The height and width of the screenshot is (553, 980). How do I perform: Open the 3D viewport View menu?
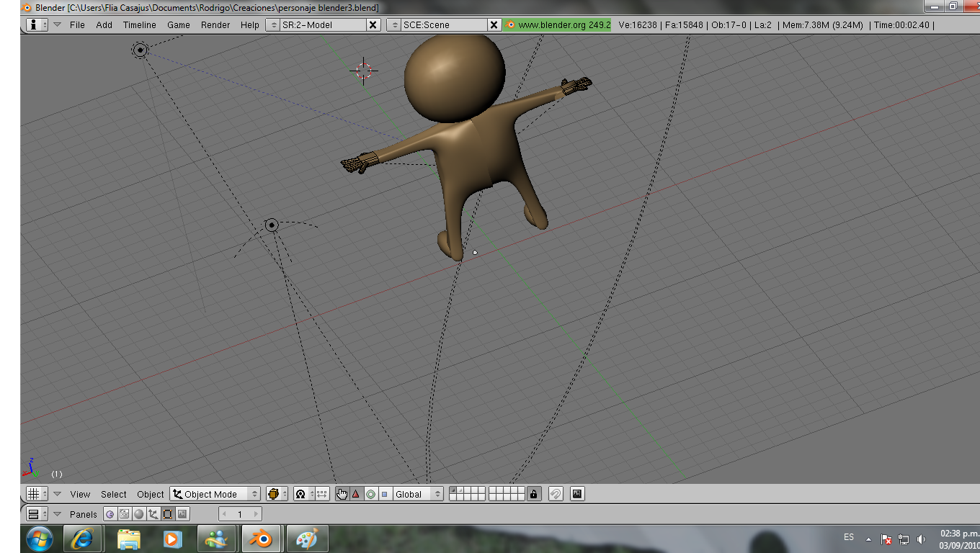[80, 494]
